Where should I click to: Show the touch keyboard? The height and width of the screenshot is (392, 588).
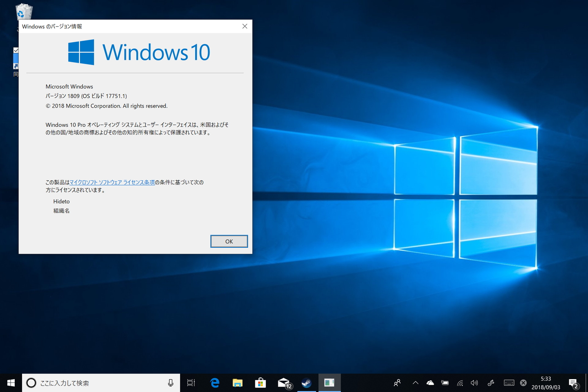(x=509, y=382)
